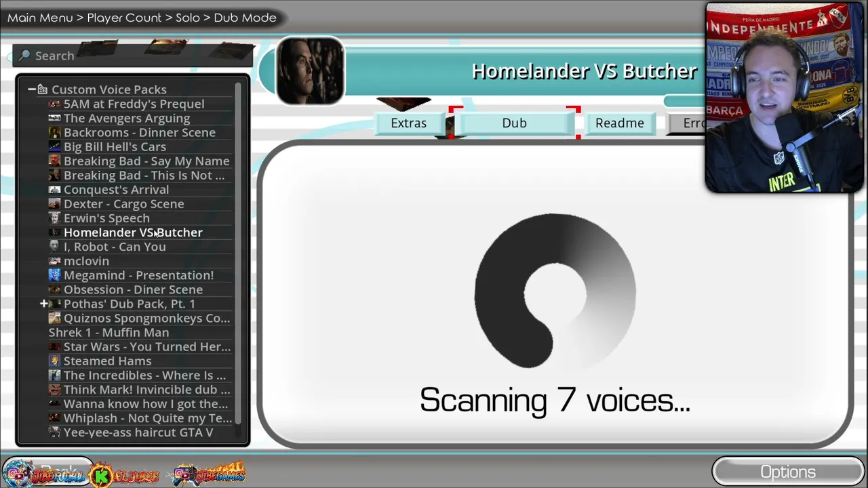868x488 pixels.
Task: Select the mclovin pack icon
Action: 54,260
